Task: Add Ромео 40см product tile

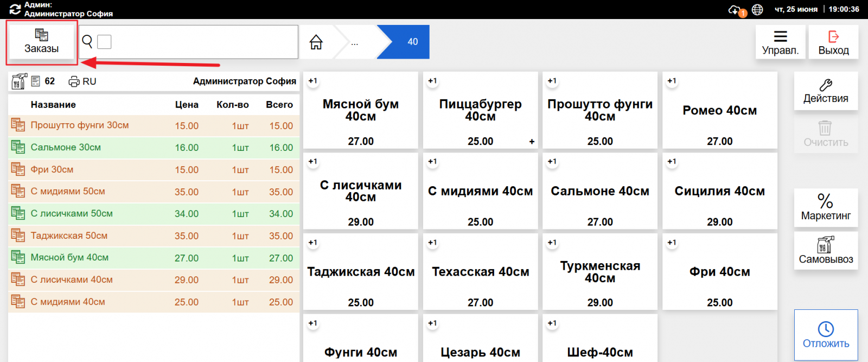Action: click(720, 110)
